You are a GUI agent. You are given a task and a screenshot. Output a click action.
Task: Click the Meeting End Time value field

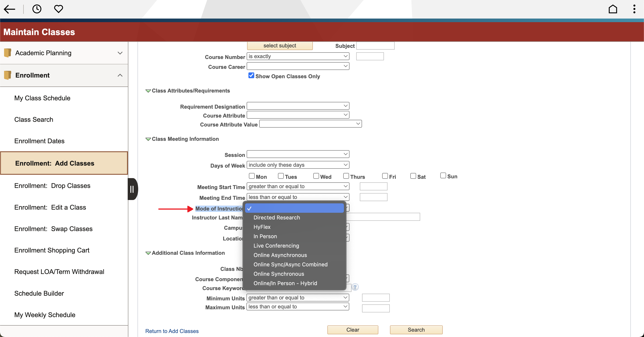pyautogui.click(x=373, y=197)
